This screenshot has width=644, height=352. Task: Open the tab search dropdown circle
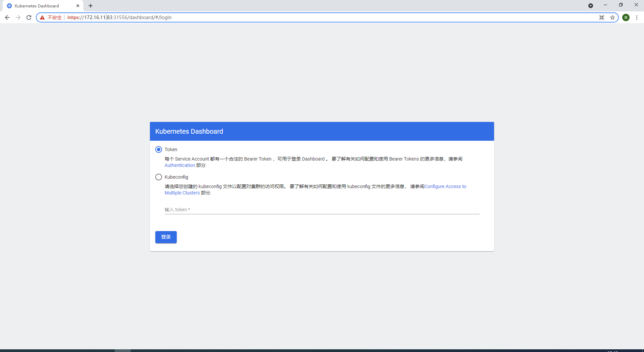coord(591,6)
